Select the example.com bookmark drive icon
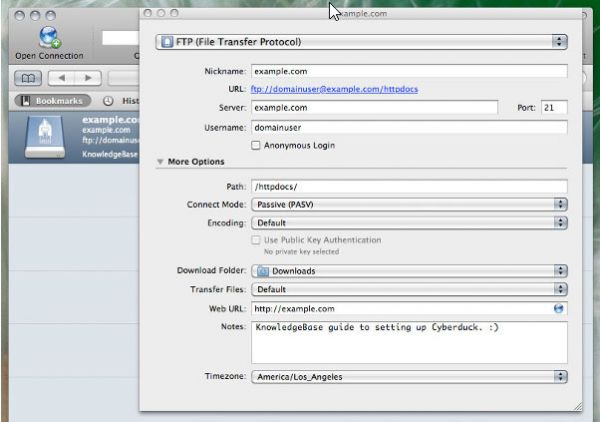 45,137
